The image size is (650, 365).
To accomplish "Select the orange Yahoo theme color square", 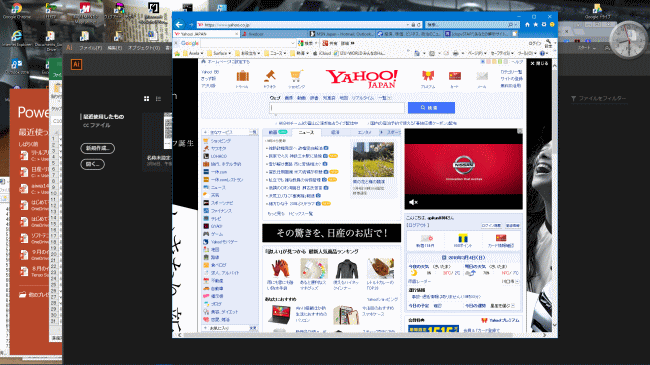I will [494, 62].
